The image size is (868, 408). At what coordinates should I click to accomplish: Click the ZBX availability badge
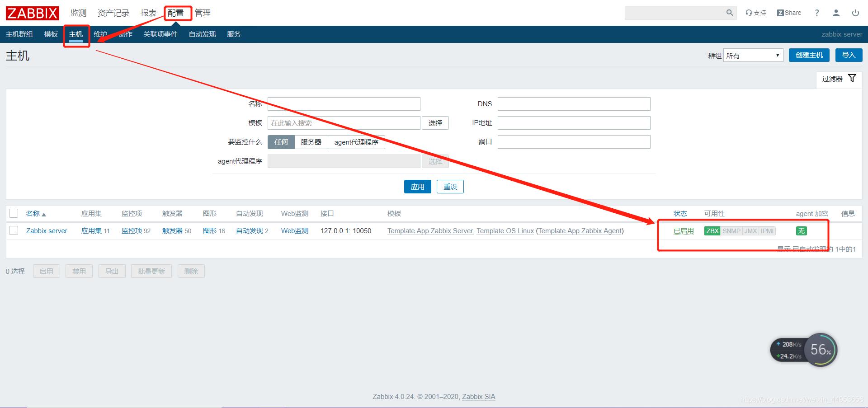[x=712, y=231]
